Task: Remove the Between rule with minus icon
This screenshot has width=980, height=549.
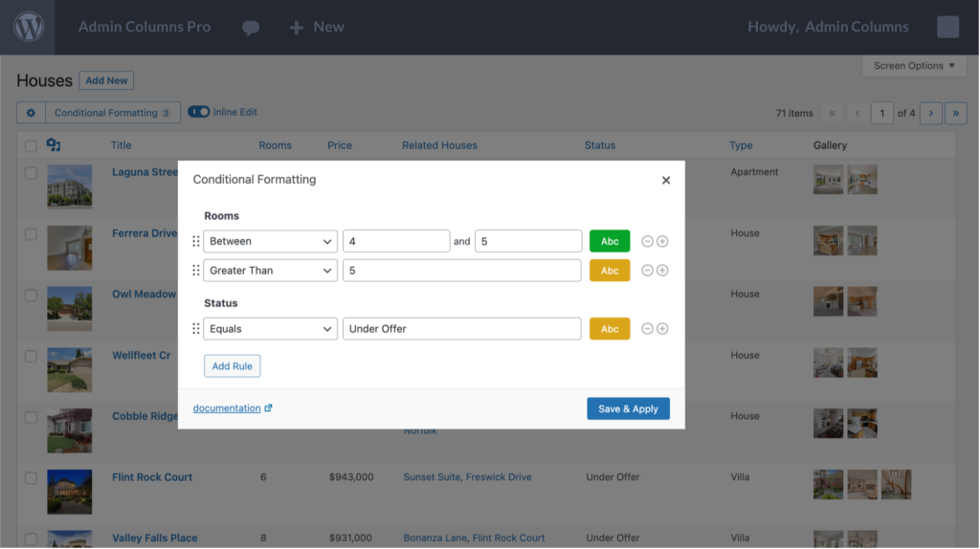Action: click(647, 241)
